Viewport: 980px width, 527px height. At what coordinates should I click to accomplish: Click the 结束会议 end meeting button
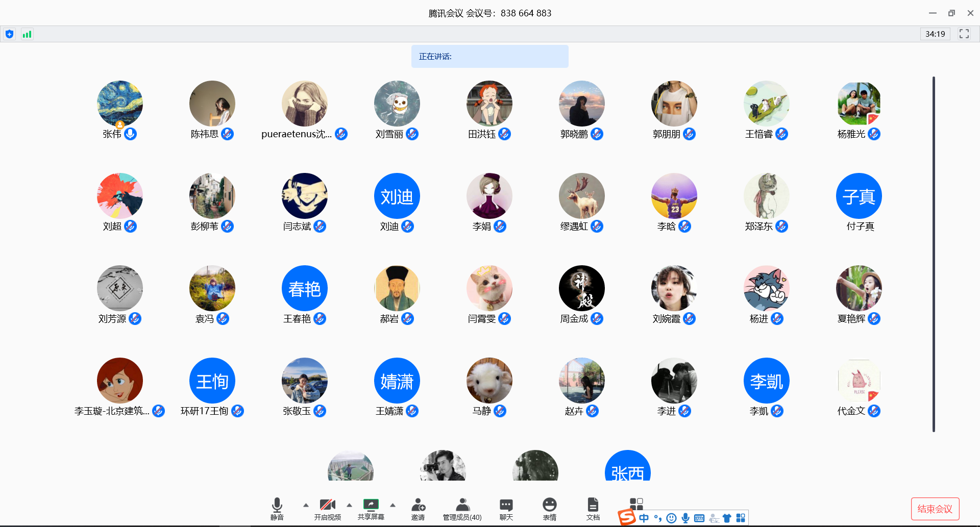935,509
